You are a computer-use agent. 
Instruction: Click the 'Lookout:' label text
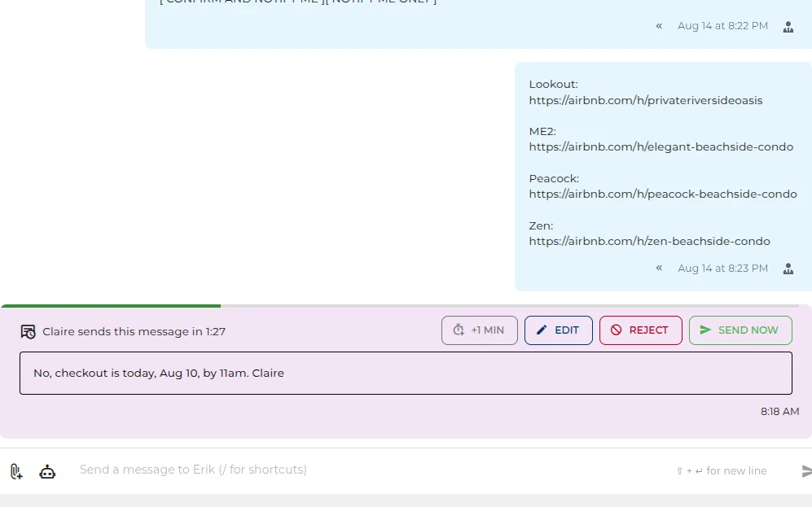(553, 85)
